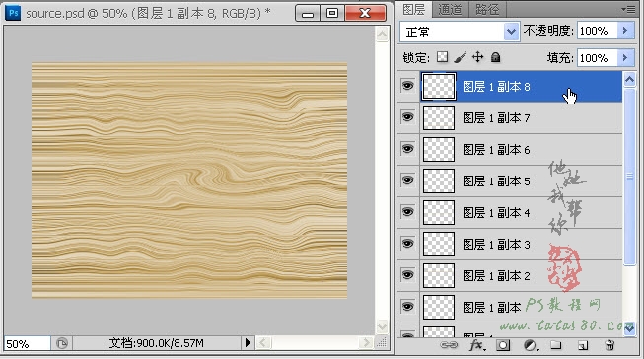Open the blend mode dropdown 正常
644x359 pixels.
coord(460,32)
